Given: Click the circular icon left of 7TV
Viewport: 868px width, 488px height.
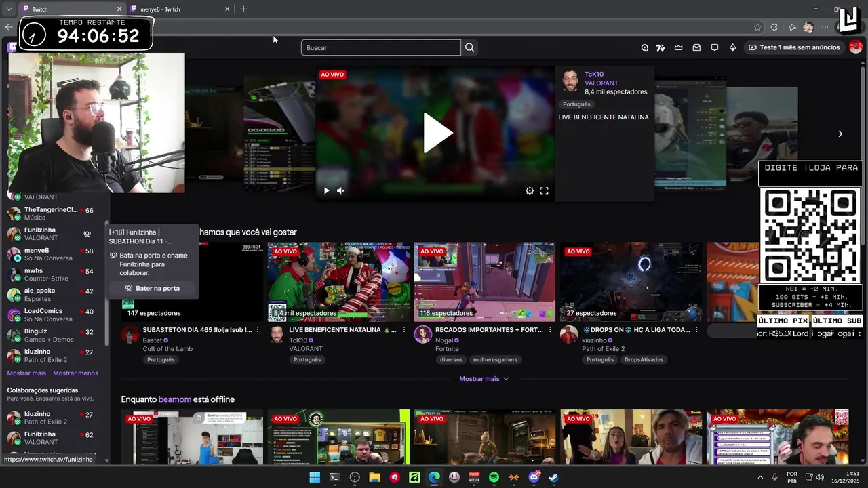Looking at the screenshot, I should (x=645, y=47).
